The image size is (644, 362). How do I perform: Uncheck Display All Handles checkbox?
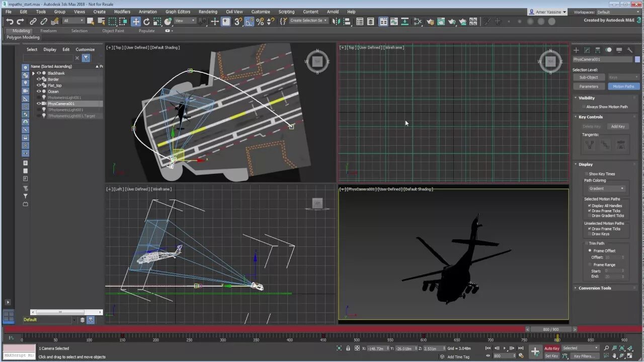pyautogui.click(x=590, y=206)
